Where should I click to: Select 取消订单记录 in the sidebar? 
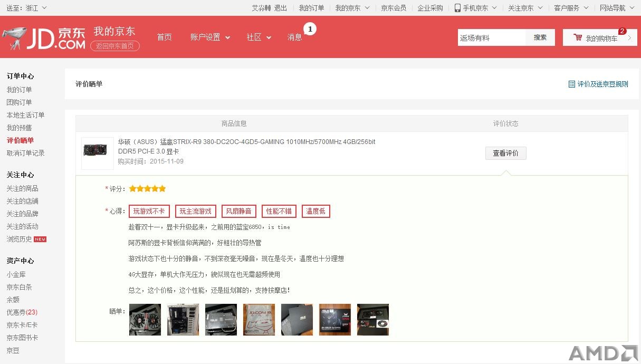25,153
